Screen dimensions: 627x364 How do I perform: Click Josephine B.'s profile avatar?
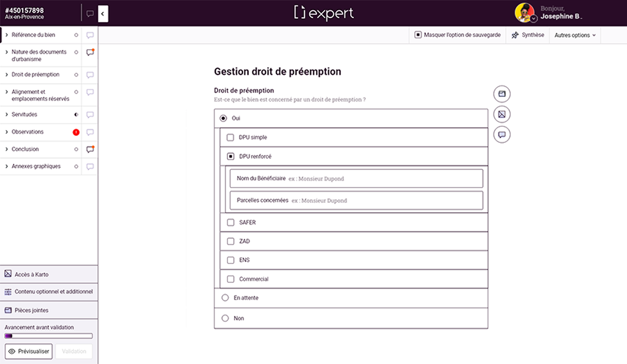(x=524, y=12)
